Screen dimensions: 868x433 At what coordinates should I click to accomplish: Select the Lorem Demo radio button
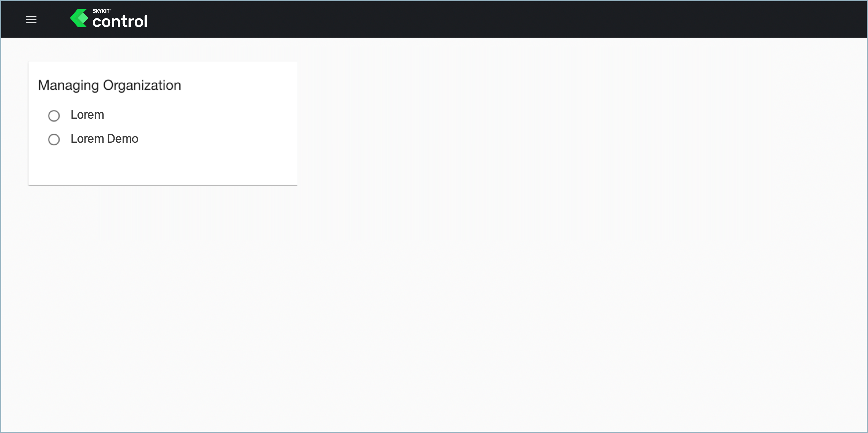(x=54, y=139)
